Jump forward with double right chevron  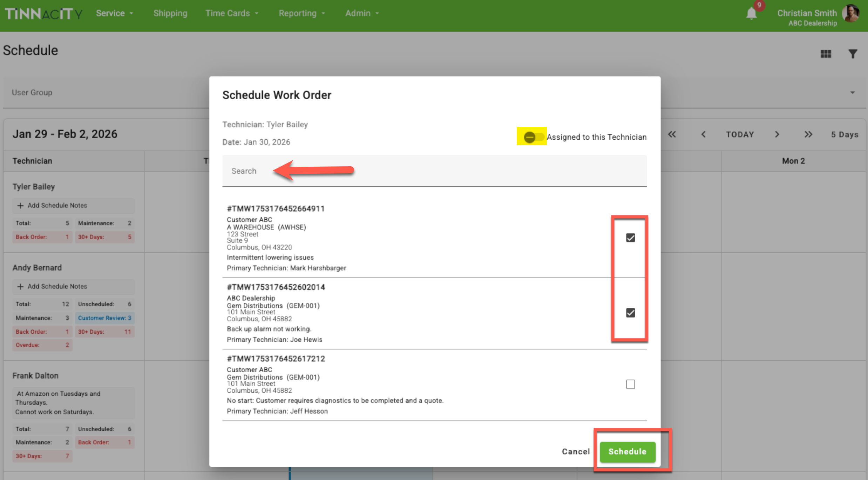(808, 134)
